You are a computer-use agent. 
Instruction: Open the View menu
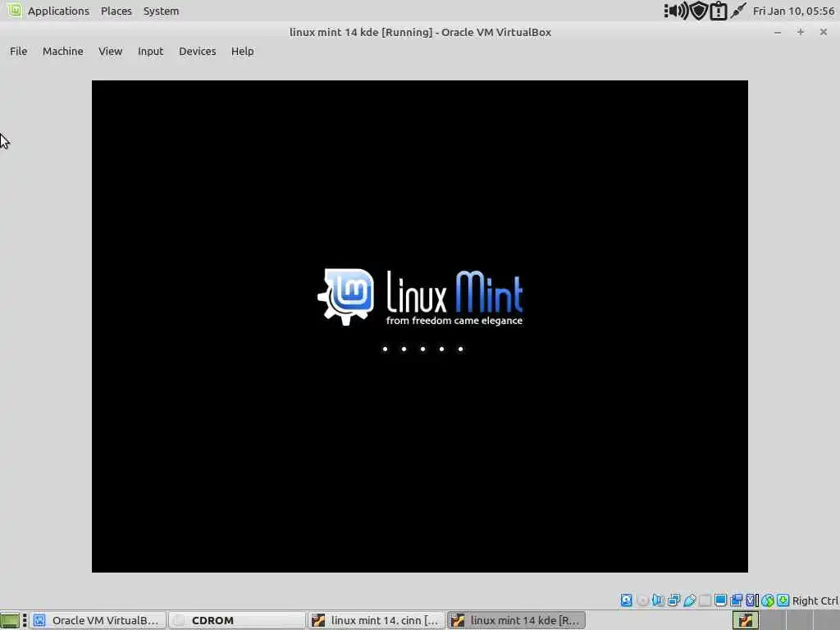[x=111, y=52]
